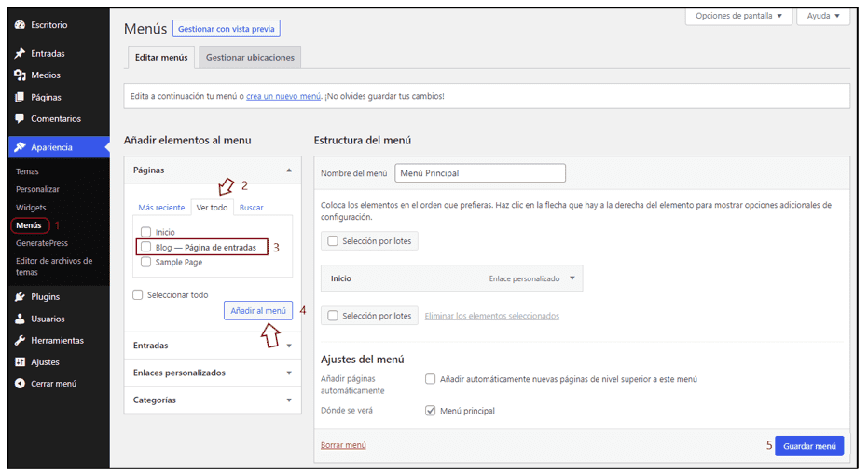Click the Cerrar menú collapse arrow icon

point(20,383)
